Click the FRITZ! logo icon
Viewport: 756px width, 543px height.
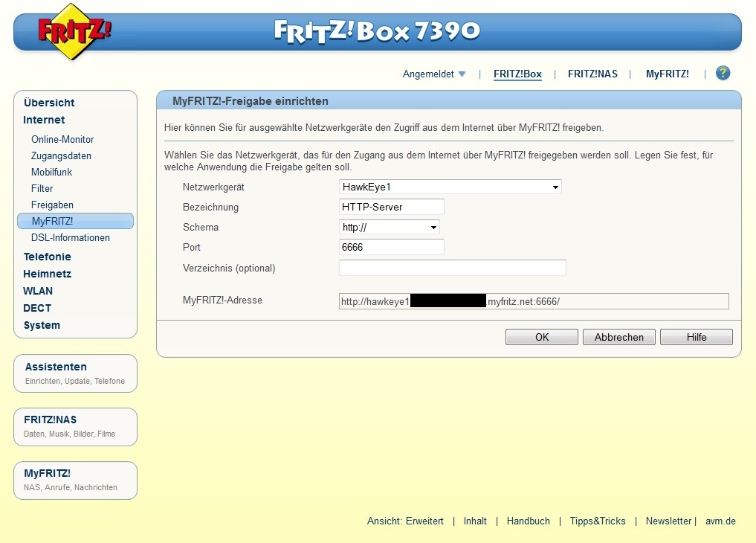[74, 31]
